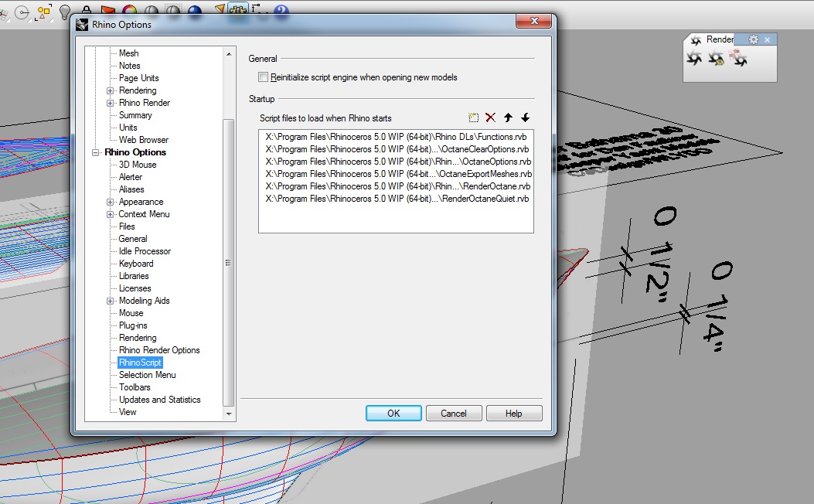Click the blue render sphere icon in toolbar
Screen dimensions: 814x504
point(195,10)
